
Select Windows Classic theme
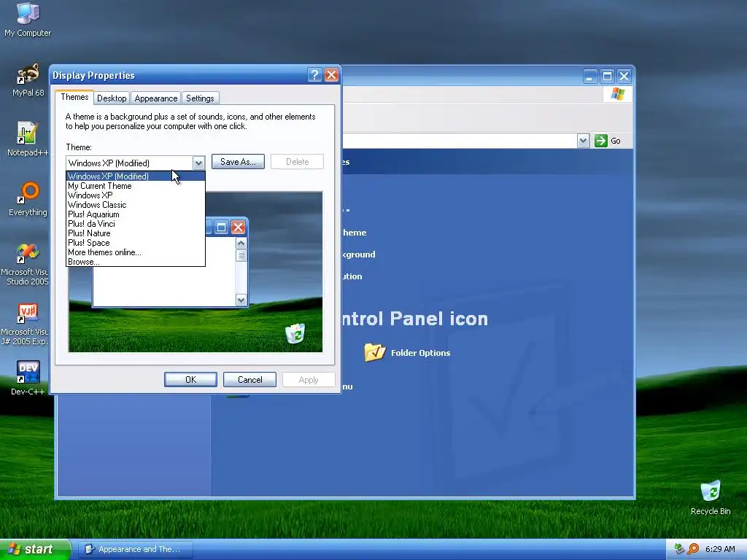click(136, 205)
